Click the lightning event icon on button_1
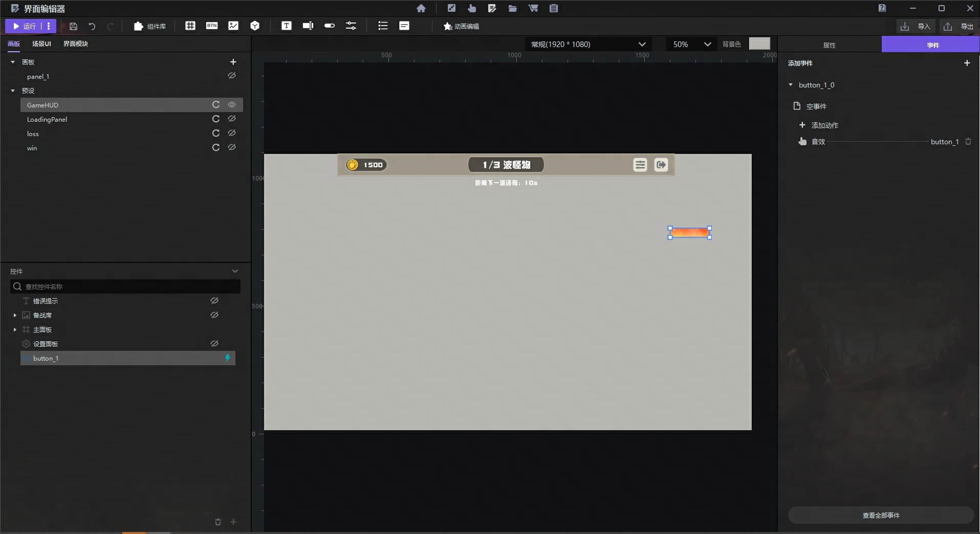This screenshot has width=980, height=534. point(228,358)
